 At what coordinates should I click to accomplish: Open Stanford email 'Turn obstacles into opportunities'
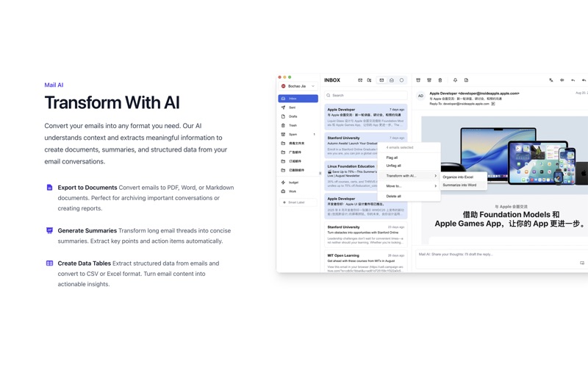coord(366,235)
